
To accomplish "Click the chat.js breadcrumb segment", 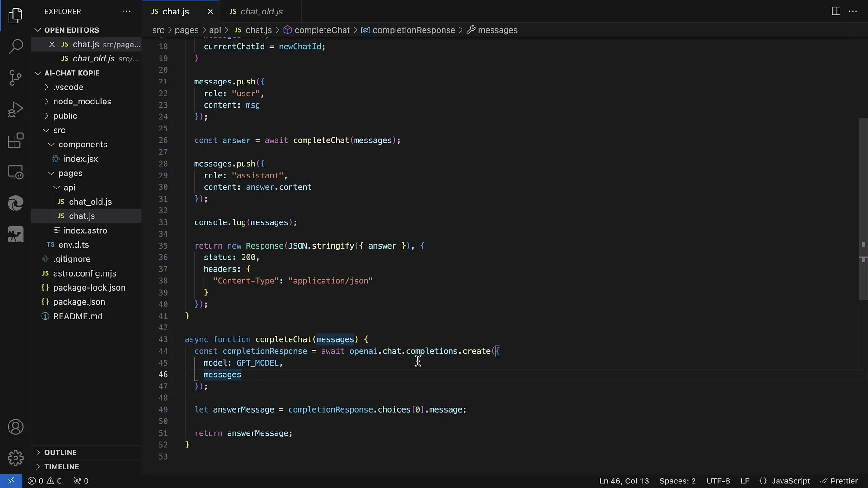I will [x=259, y=30].
